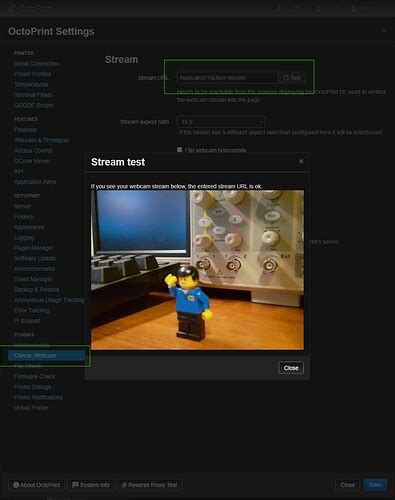The width and height of the screenshot is (395, 500).
Task: Open Event Manager settings
Action: tap(33, 279)
